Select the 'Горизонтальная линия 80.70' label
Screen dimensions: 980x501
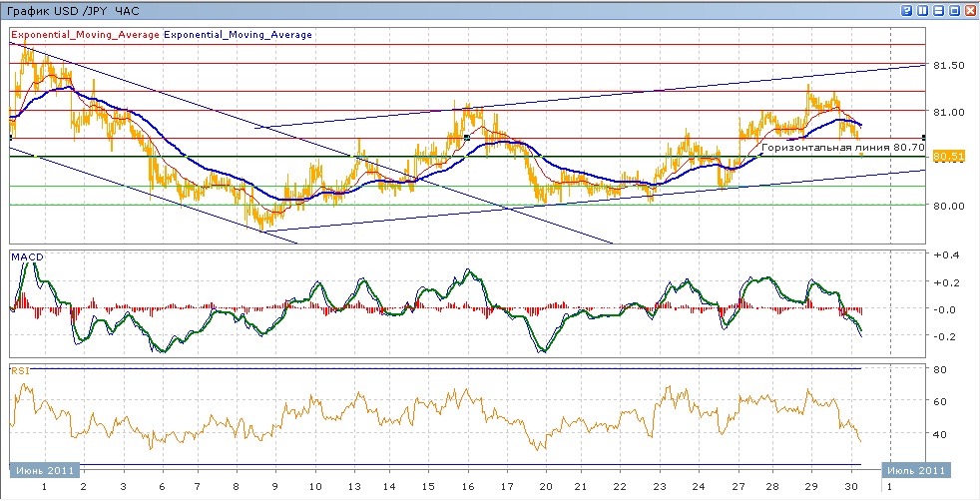click(826, 147)
